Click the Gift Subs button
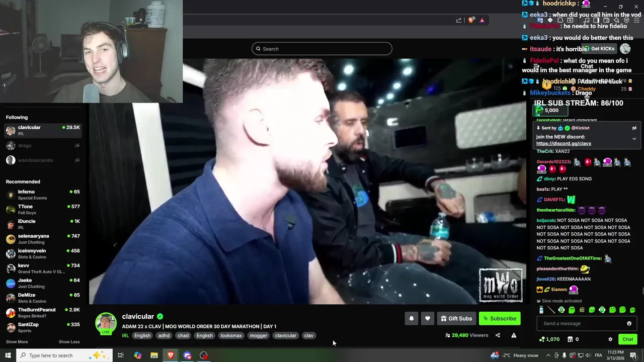 pos(456,318)
